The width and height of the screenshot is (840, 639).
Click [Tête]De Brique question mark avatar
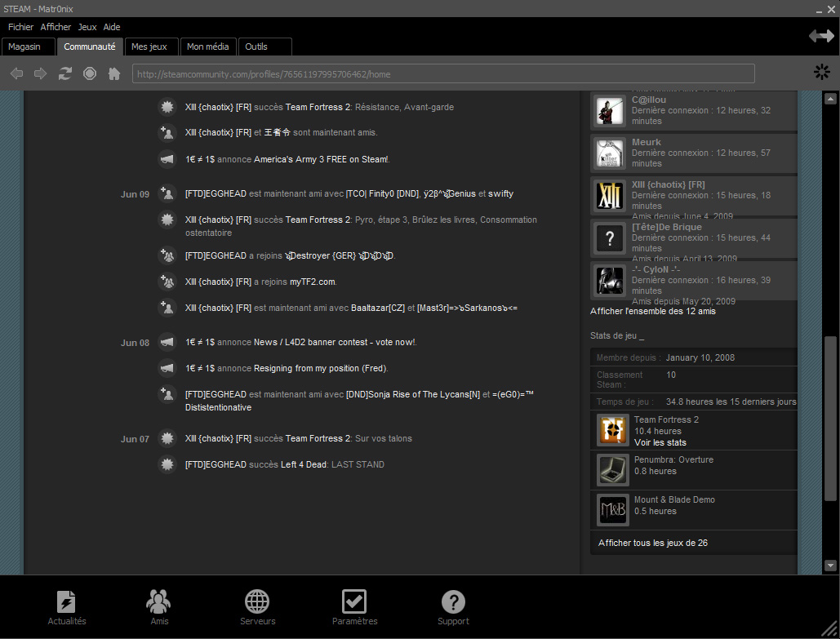tap(610, 238)
